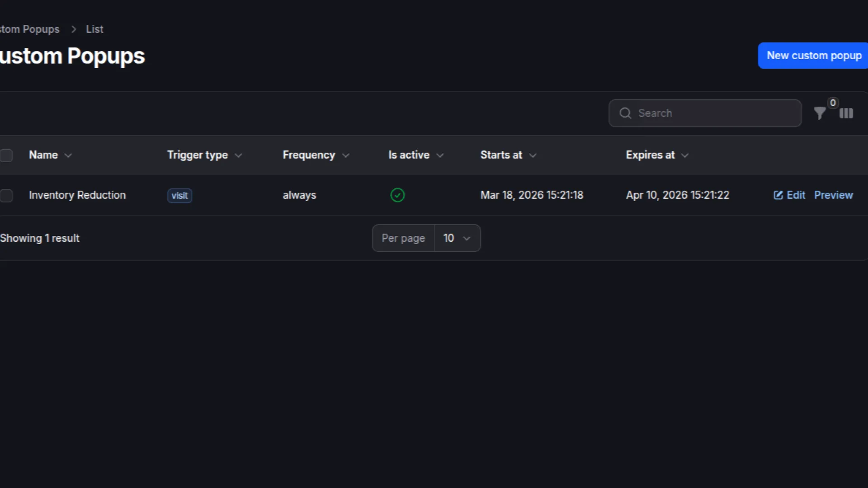868x488 pixels.
Task: Click the magnifier icon in the search box
Action: click(625, 113)
